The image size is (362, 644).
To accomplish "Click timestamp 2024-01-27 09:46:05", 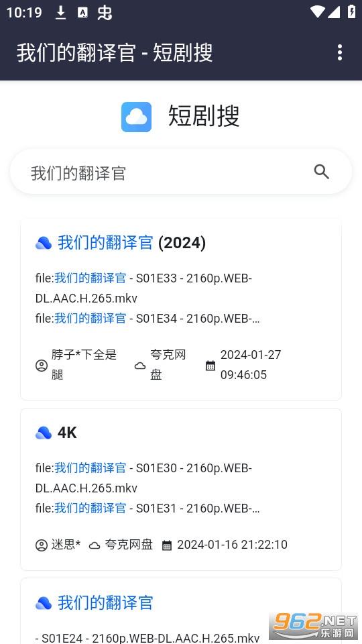I will point(251,365).
